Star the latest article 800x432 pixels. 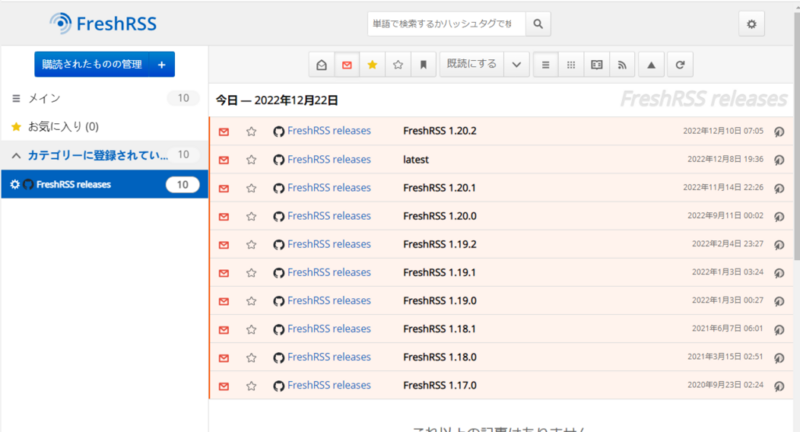(x=251, y=160)
